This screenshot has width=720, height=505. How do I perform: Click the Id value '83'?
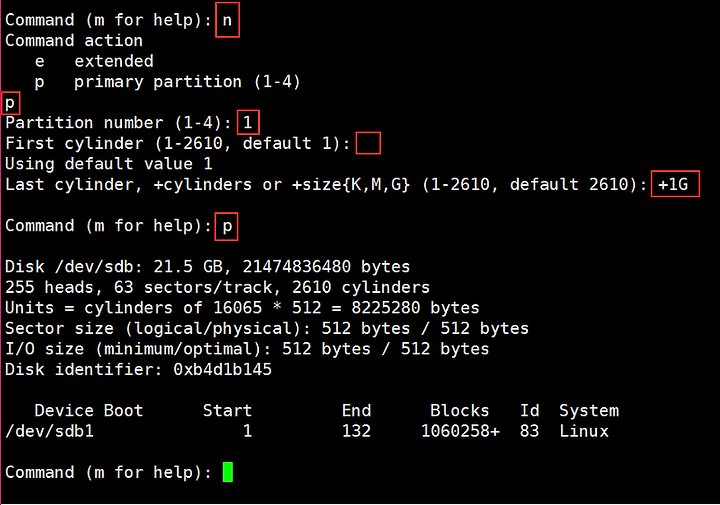pyautogui.click(x=529, y=431)
